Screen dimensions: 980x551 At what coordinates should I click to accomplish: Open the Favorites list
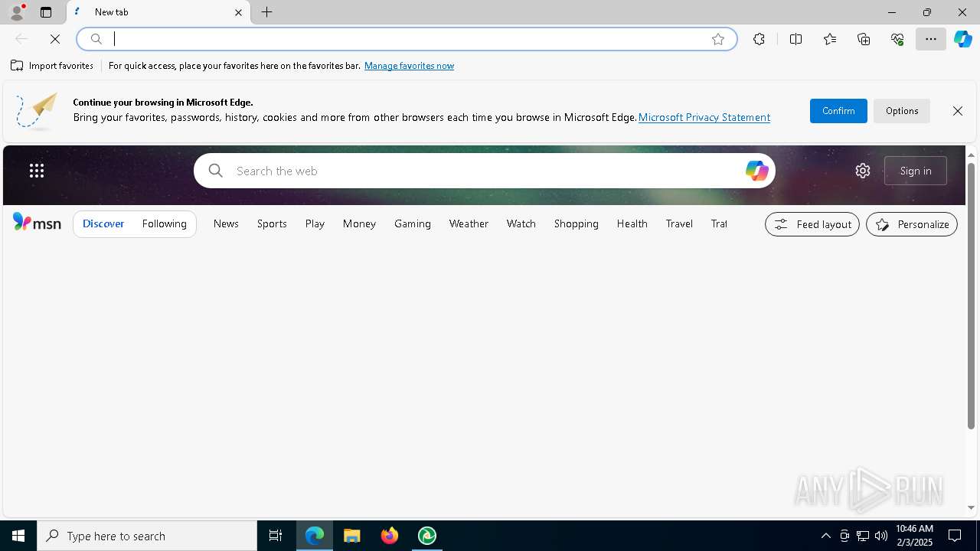(x=830, y=39)
